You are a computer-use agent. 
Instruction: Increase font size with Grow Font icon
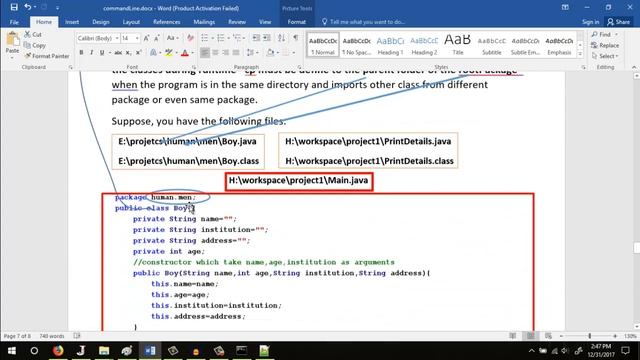[147, 38]
